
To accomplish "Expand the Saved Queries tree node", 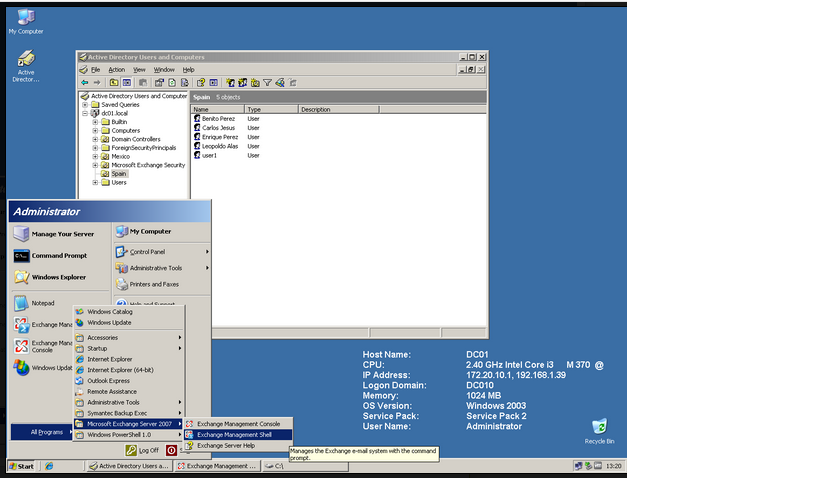I will (x=85, y=104).
